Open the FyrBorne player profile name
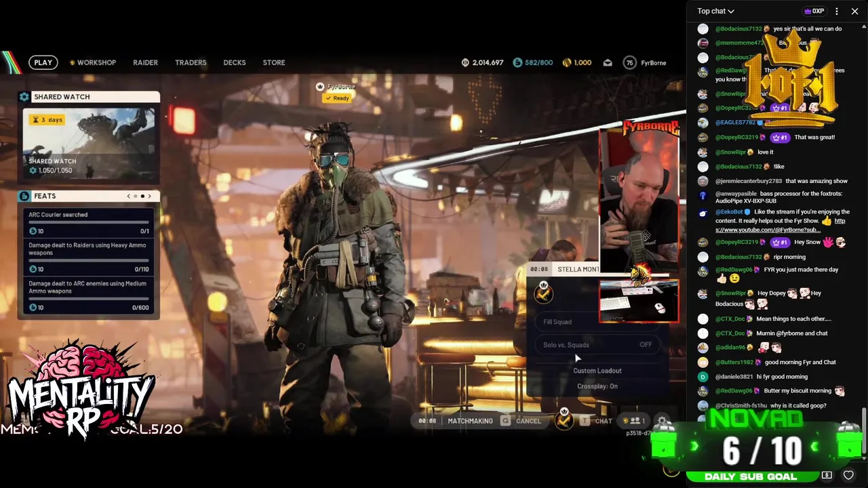 (x=653, y=62)
